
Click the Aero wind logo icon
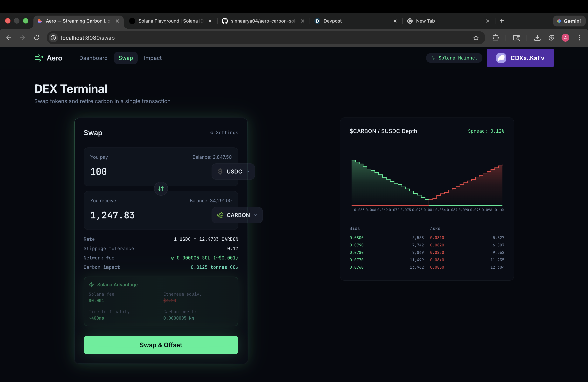(39, 58)
